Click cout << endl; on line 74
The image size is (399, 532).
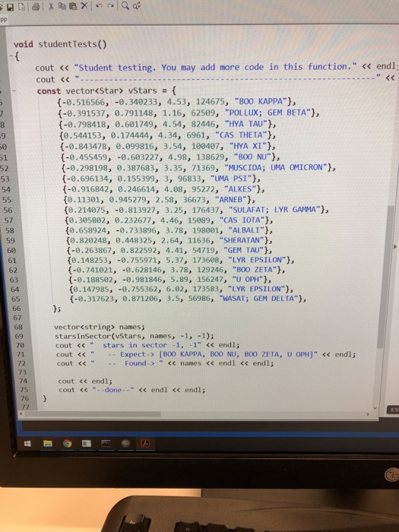pyautogui.click(x=85, y=382)
